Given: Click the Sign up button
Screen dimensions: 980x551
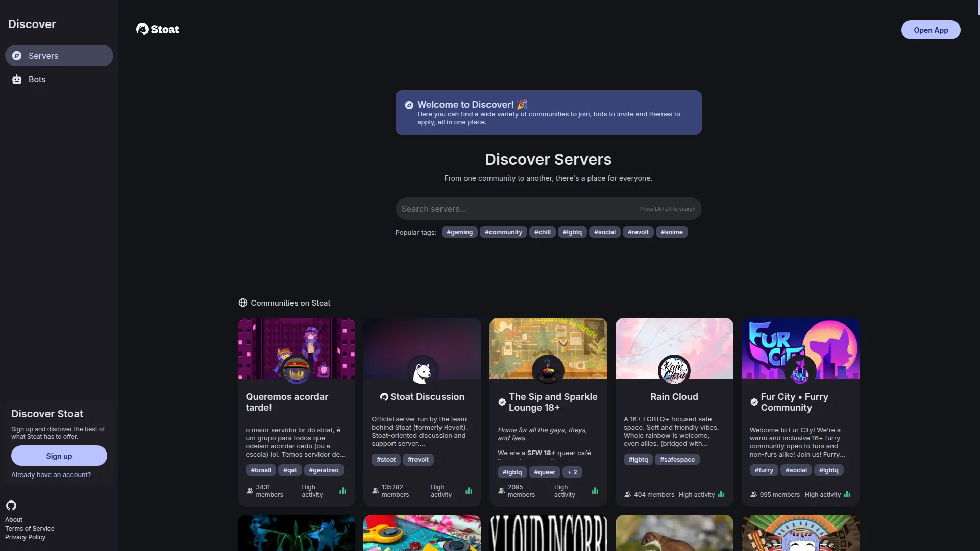Looking at the screenshot, I should coord(59,456).
